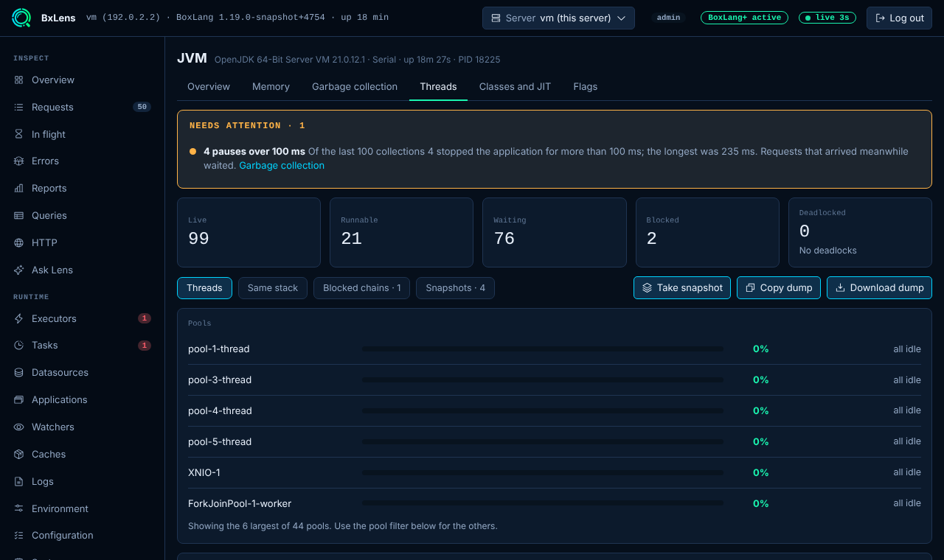Select the Snapshots · 4 filter

coord(455,287)
